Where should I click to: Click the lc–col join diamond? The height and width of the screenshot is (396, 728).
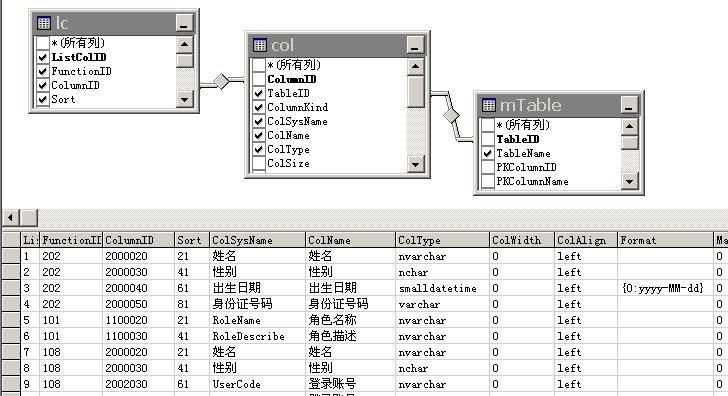[x=222, y=82]
